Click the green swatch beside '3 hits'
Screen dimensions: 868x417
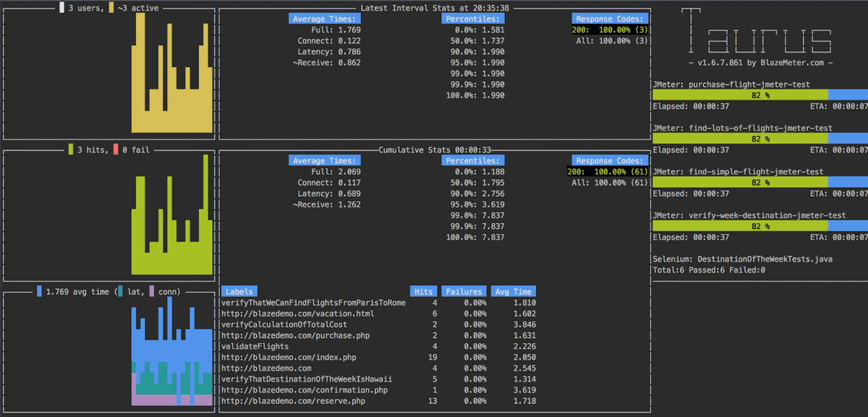[71, 150]
